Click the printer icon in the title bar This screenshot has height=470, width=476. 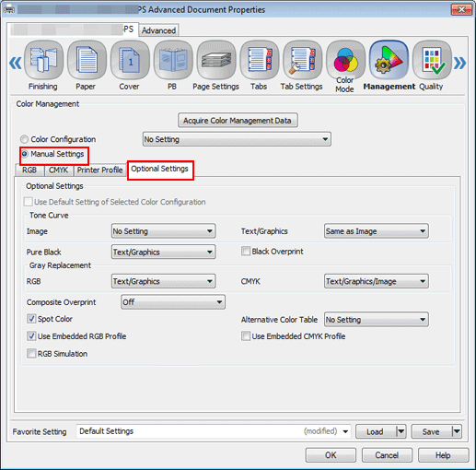[x=9, y=9]
